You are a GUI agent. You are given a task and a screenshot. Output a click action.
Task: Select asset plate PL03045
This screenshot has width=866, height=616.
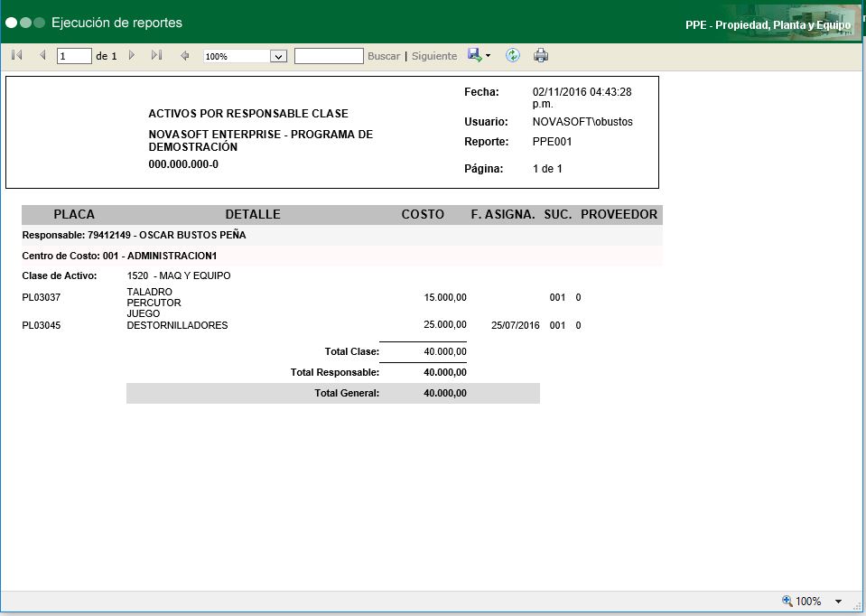pos(41,325)
